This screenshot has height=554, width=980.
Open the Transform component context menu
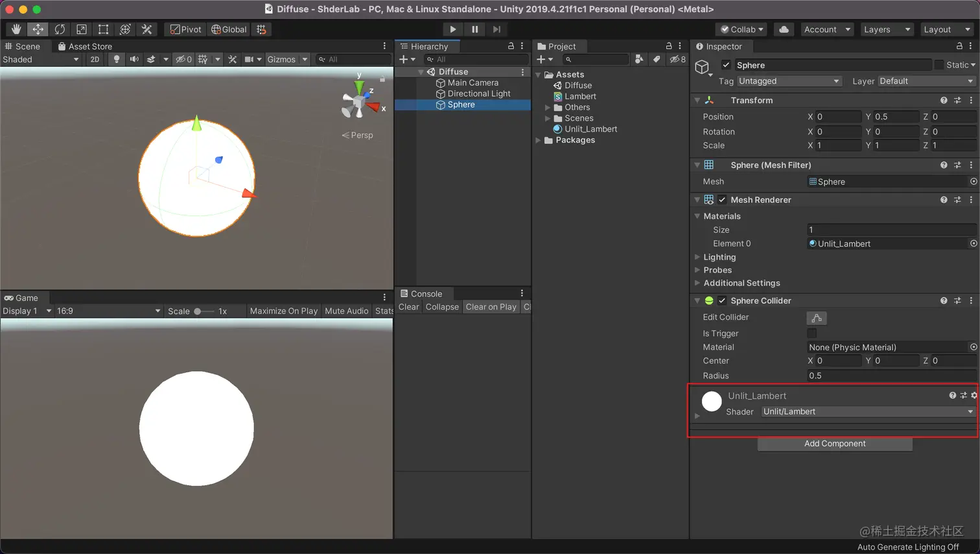pos(971,101)
